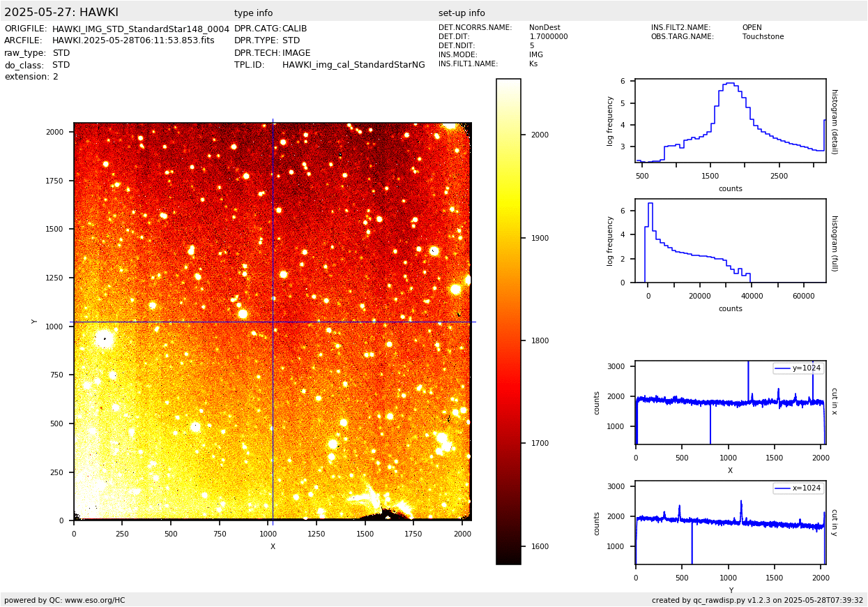Viewport: 868px width, 607px height.
Task: Click the cut in y plot
Action: tap(730, 523)
